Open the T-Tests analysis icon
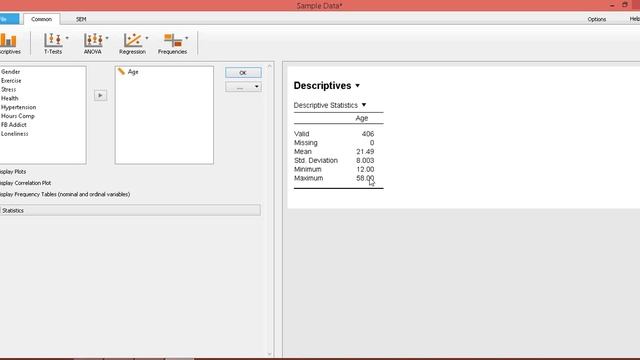Image resolution: width=640 pixels, height=360 pixels. (53, 40)
